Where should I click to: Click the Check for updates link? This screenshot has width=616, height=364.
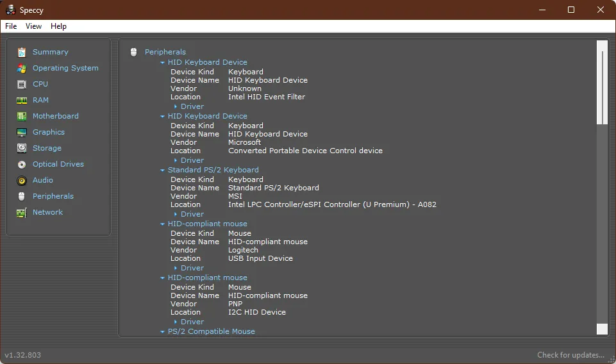570,355
